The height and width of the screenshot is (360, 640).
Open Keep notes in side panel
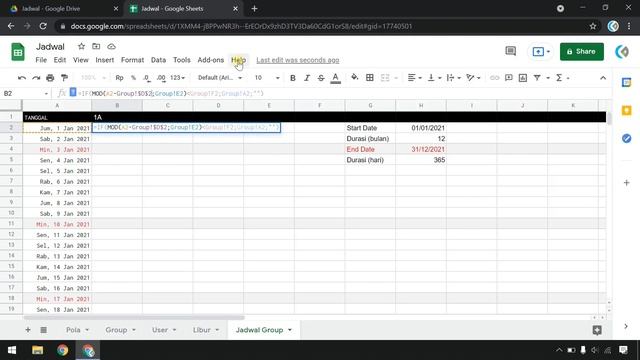click(627, 111)
